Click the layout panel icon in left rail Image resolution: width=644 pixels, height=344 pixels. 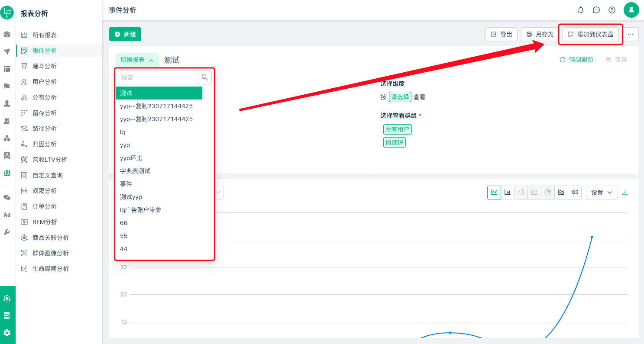(7, 69)
